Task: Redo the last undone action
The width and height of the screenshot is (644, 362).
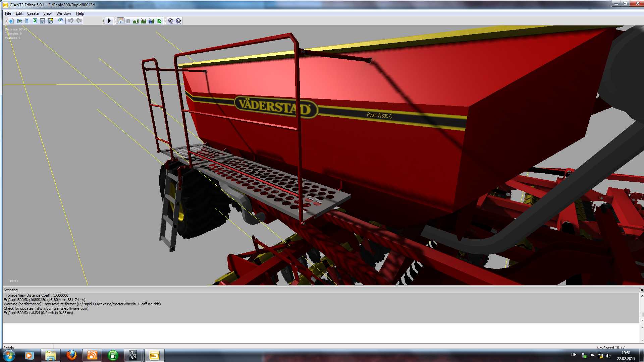Action: [79, 21]
